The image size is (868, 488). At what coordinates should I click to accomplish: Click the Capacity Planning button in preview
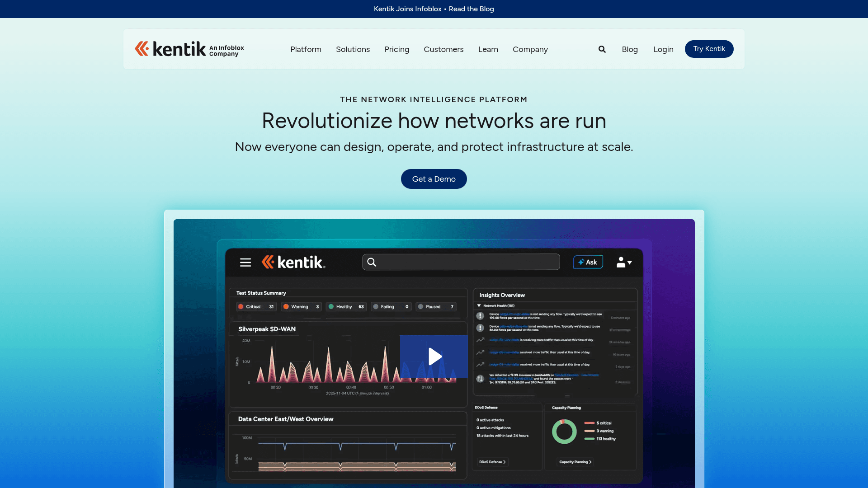(x=576, y=462)
